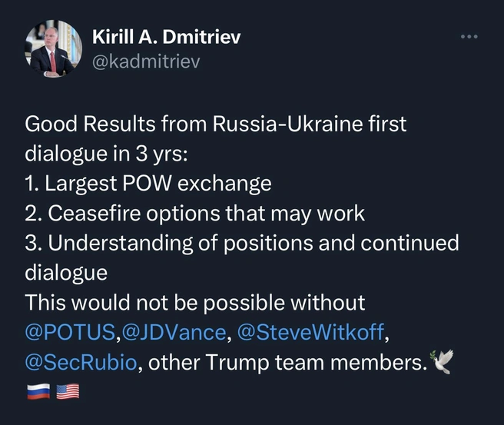The width and height of the screenshot is (504, 425).
Task: Click the "dialogue in 3 yrs:" text
Action: tap(106, 154)
